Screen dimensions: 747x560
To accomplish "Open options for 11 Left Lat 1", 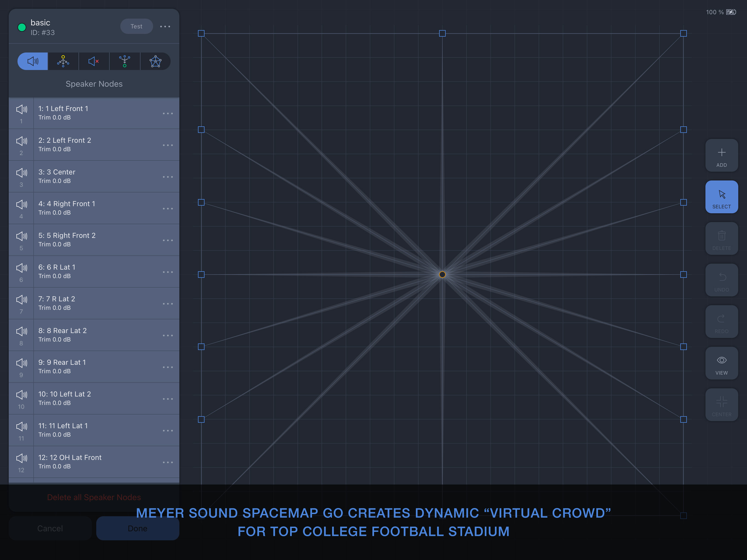I will (168, 431).
